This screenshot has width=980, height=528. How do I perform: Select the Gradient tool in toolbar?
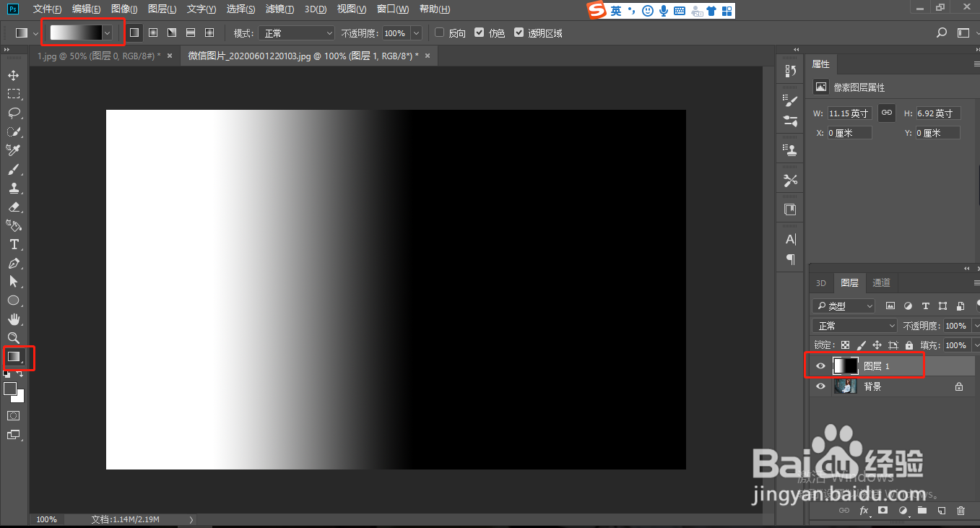14,357
